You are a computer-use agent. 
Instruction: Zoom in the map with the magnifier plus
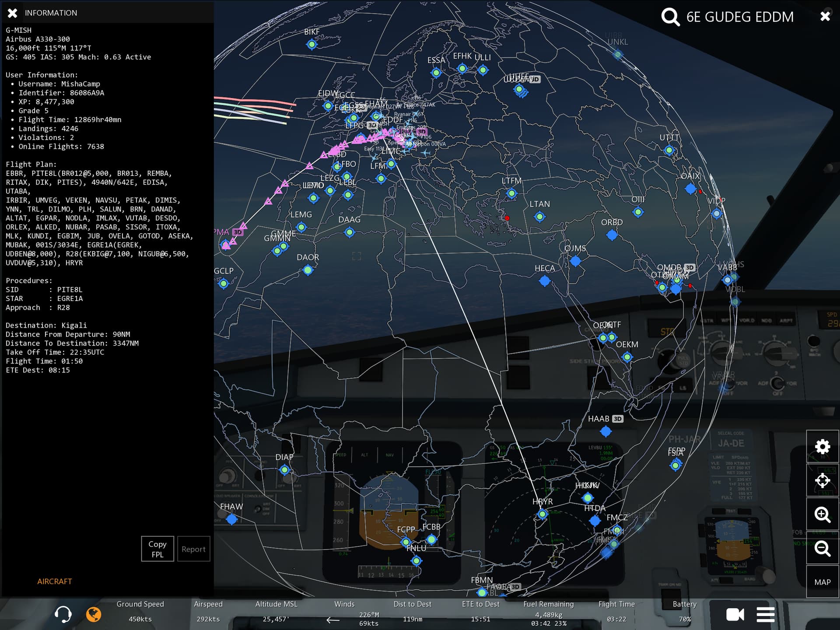click(x=822, y=514)
